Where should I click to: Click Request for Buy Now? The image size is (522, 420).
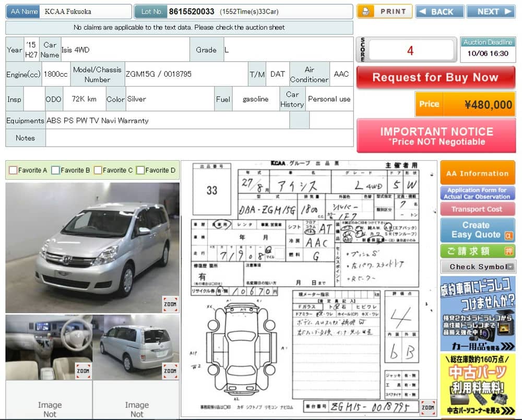click(436, 78)
